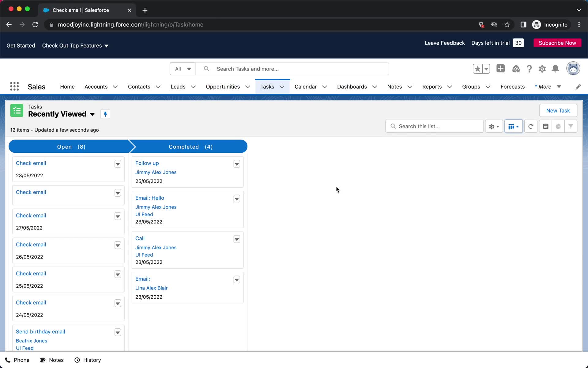The height and width of the screenshot is (368, 588).
Task: Open Global Actions plus icon
Action: (x=500, y=68)
